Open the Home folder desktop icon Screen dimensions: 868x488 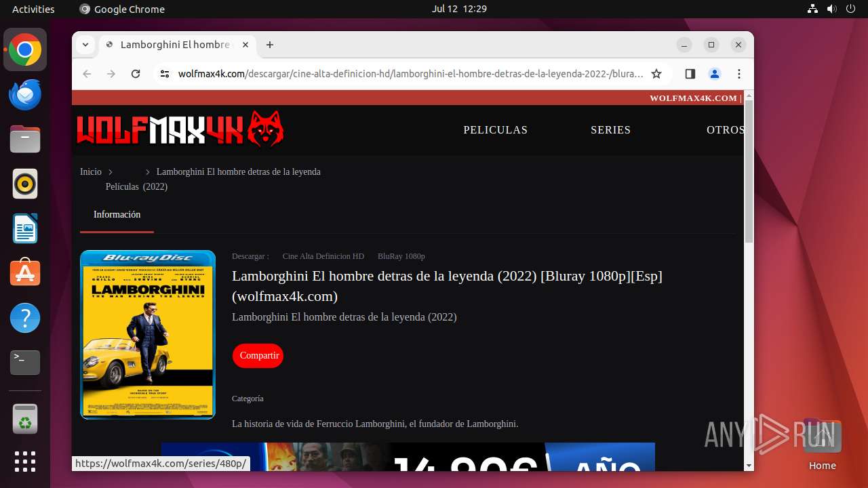click(822, 444)
